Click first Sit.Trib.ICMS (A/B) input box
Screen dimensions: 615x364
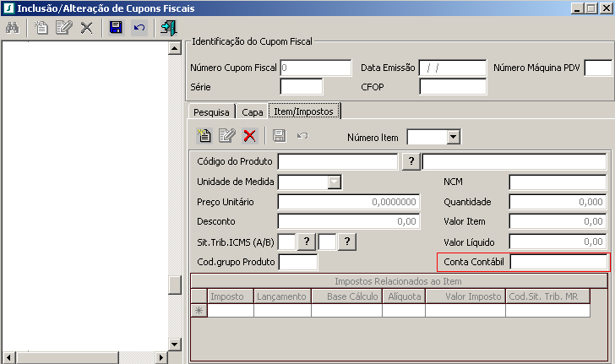(286, 242)
